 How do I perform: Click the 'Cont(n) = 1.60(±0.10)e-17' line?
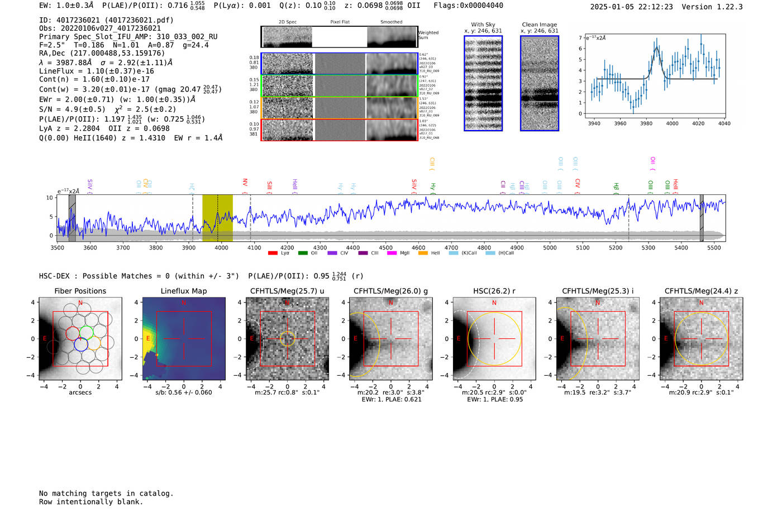pos(94,79)
